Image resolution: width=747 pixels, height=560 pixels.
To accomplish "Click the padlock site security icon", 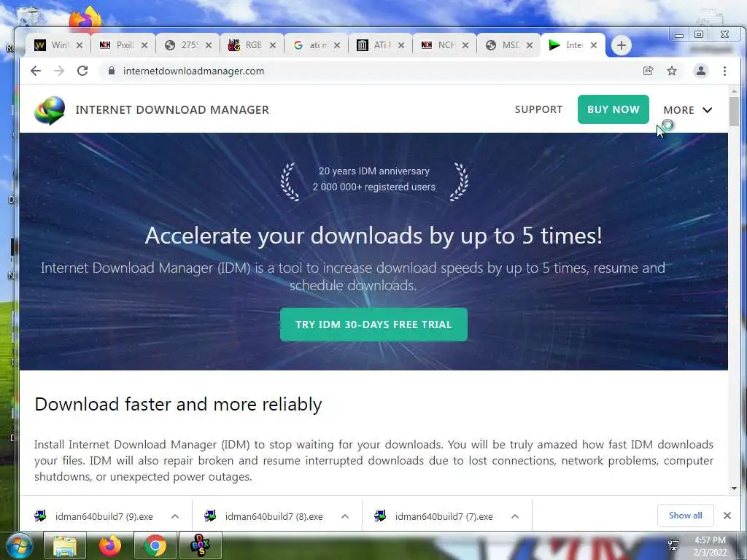I will (112, 71).
